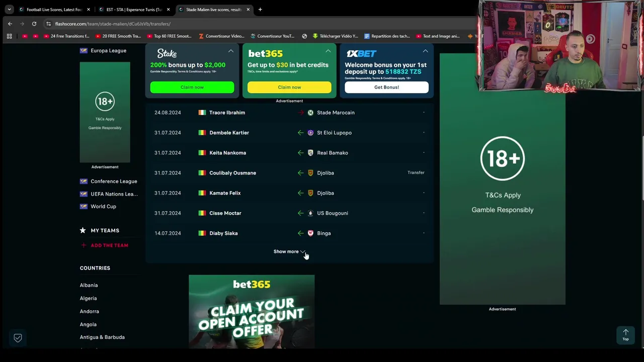Open US Bougouni team
Image resolution: width=644 pixels, height=362 pixels.
[332, 213]
